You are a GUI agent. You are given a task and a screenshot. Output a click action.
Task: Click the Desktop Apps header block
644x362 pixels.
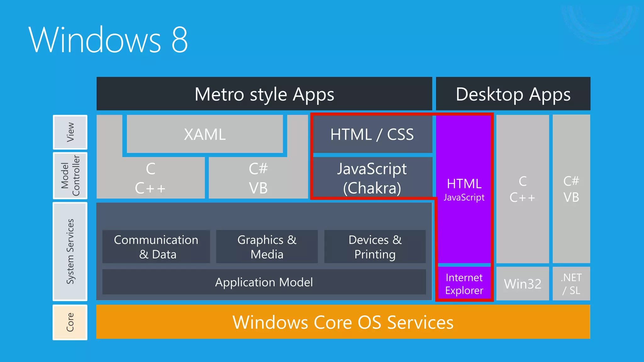point(513,94)
